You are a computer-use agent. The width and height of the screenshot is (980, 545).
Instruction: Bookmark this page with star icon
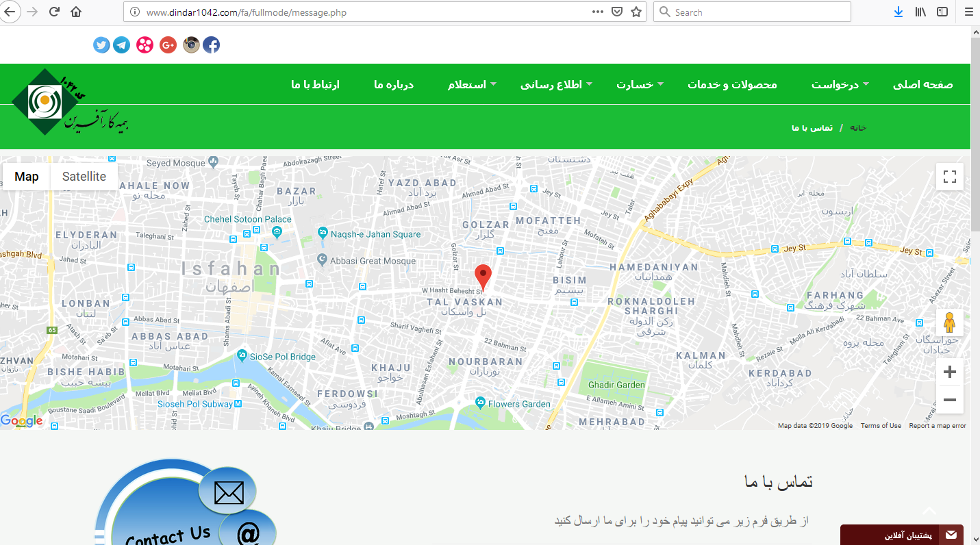(636, 12)
